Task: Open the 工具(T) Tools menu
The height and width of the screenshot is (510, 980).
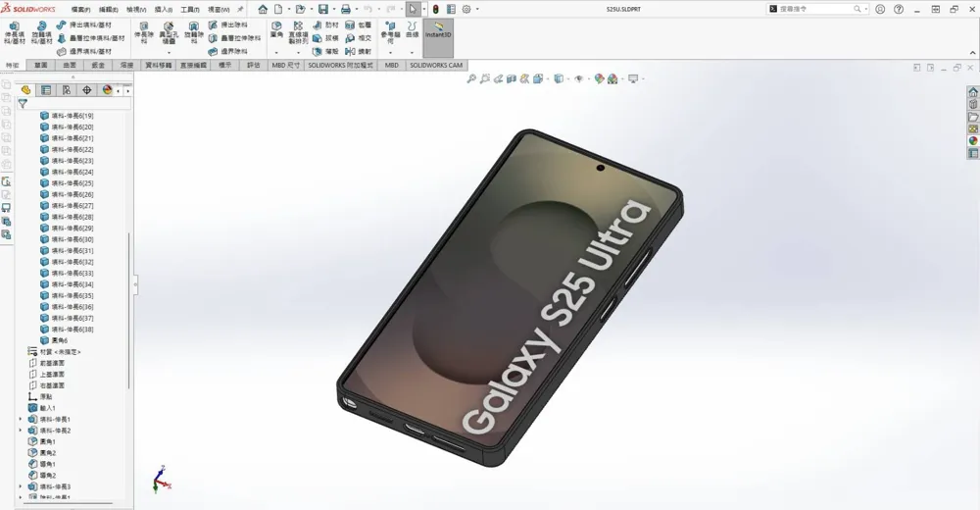Action: click(x=190, y=10)
